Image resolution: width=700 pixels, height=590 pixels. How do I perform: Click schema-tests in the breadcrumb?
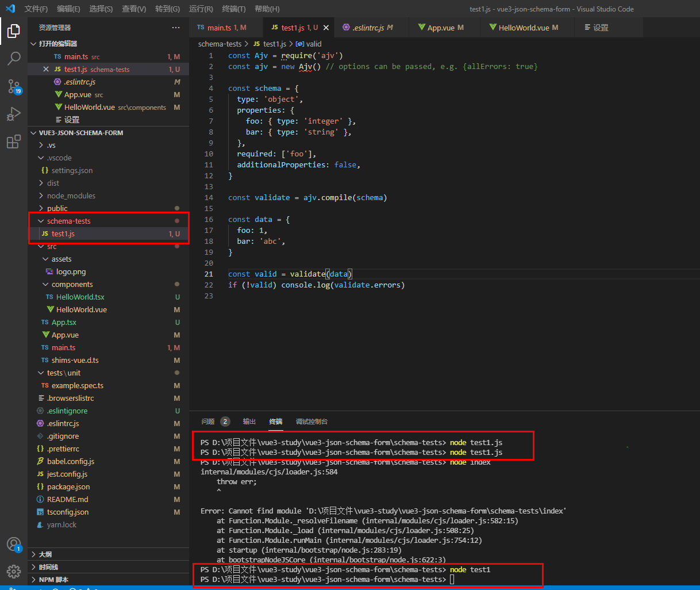point(220,44)
